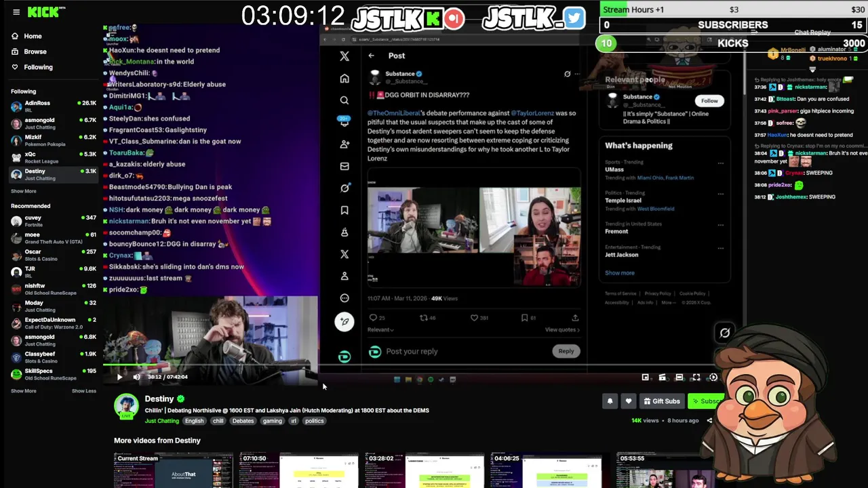
Task: Open X Notifications bell icon
Action: [x=344, y=122]
